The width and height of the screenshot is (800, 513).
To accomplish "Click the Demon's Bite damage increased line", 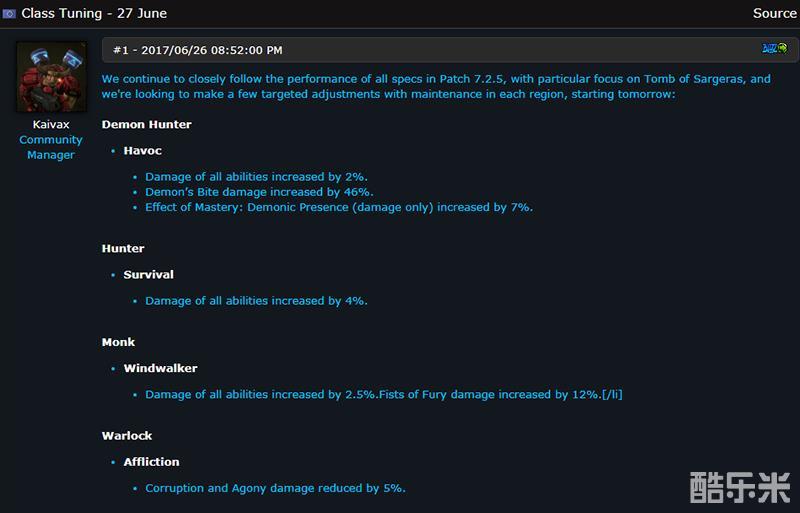I will [x=259, y=192].
